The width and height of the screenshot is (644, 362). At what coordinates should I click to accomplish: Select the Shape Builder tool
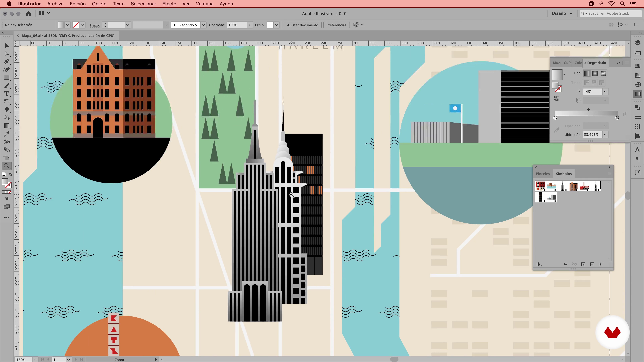pyautogui.click(x=7, y=118)
